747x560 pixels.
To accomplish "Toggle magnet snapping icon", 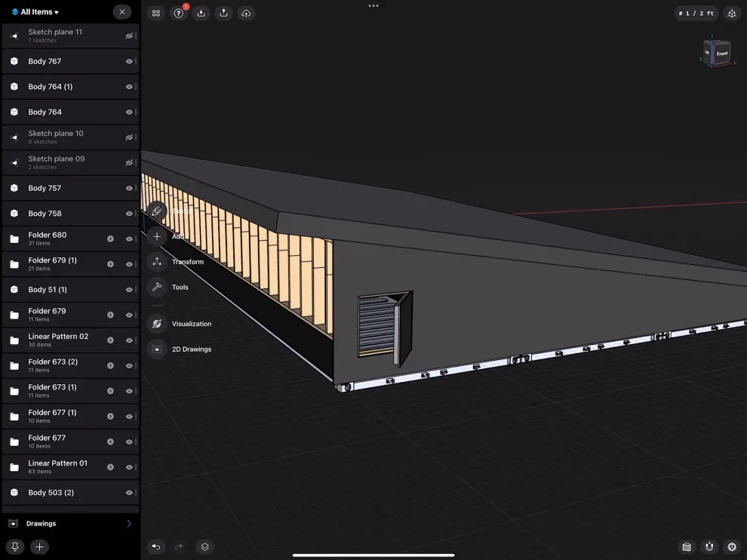I will (709, 546).
